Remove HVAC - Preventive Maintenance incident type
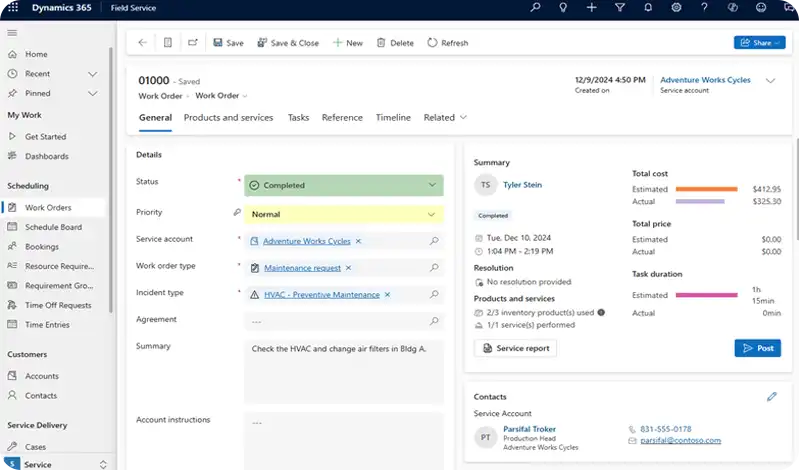 pos(387,295)
